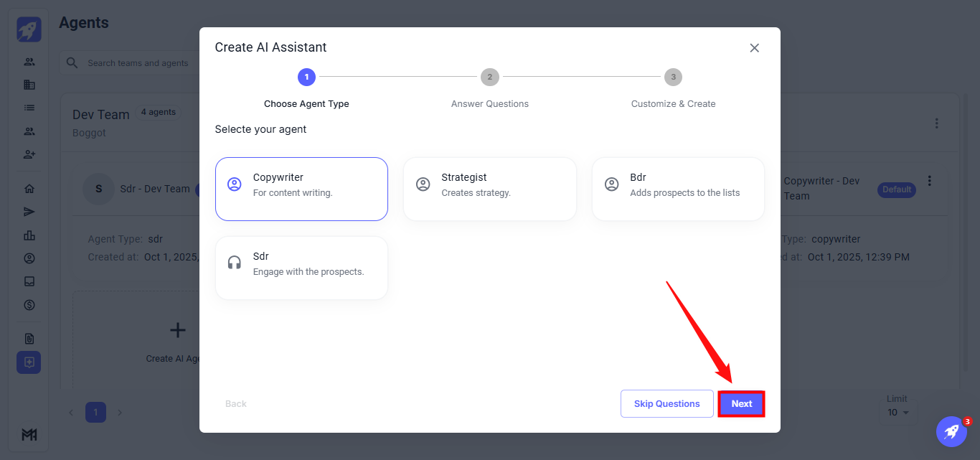This screenshot has height=460, width=980.
Task: Click the bar chart analytics sidebar icon
Action: (29, 235)
